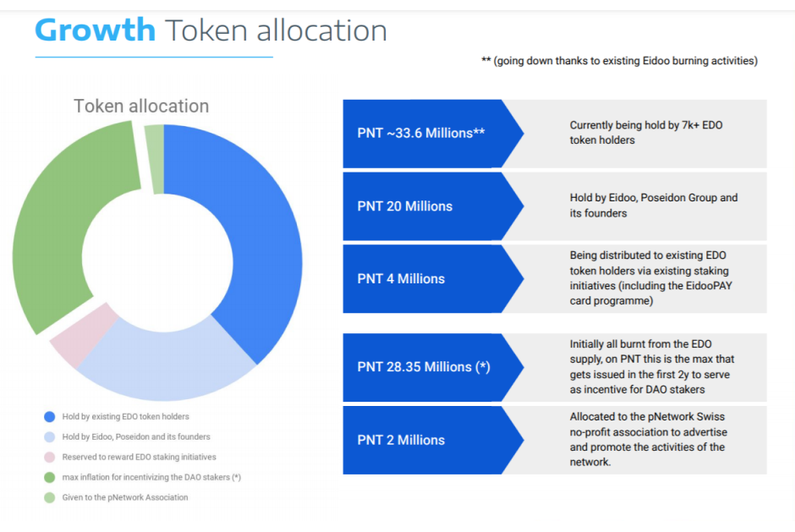Select the light blue legend dot for Eidoo, Poseidon

coord(50,437)
